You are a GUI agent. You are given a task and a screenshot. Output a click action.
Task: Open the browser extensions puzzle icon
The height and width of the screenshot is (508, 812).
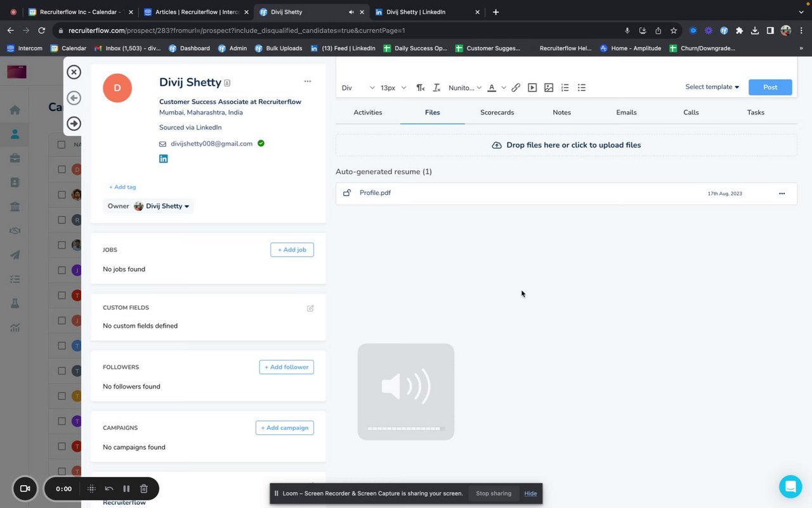tap(739, 30)
